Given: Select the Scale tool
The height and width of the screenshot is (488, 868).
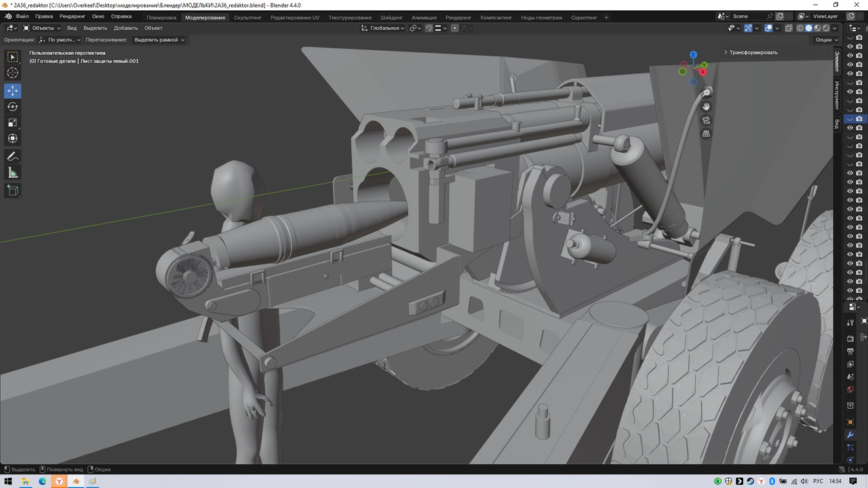Looking at the screenshot, I should click(12, 123).
